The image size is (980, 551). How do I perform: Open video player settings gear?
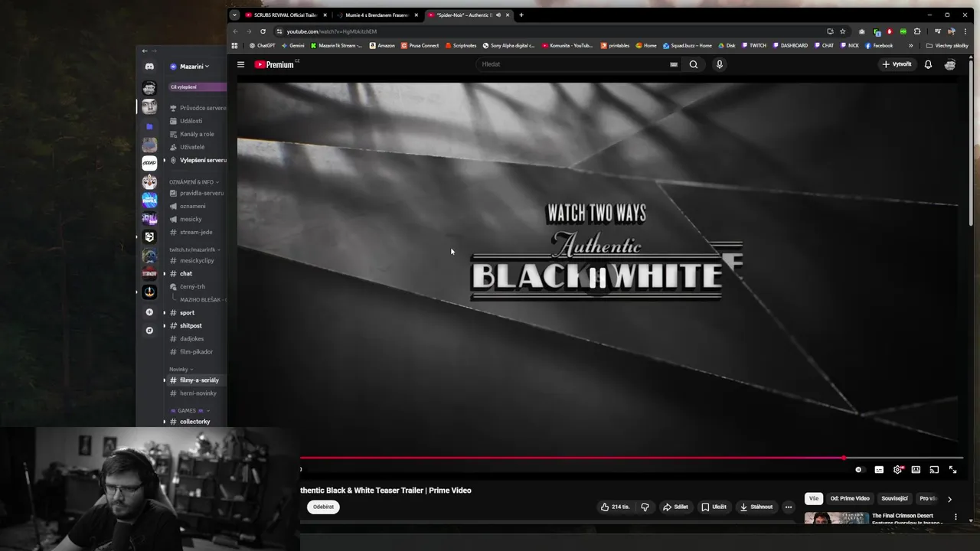pyautogui.click(x=897, y=470)
